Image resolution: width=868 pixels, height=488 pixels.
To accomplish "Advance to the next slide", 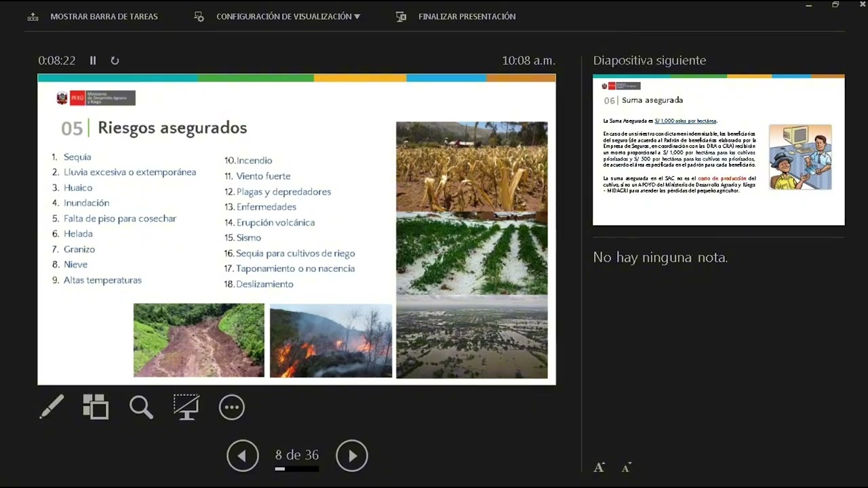I will [x=352, y=455].
